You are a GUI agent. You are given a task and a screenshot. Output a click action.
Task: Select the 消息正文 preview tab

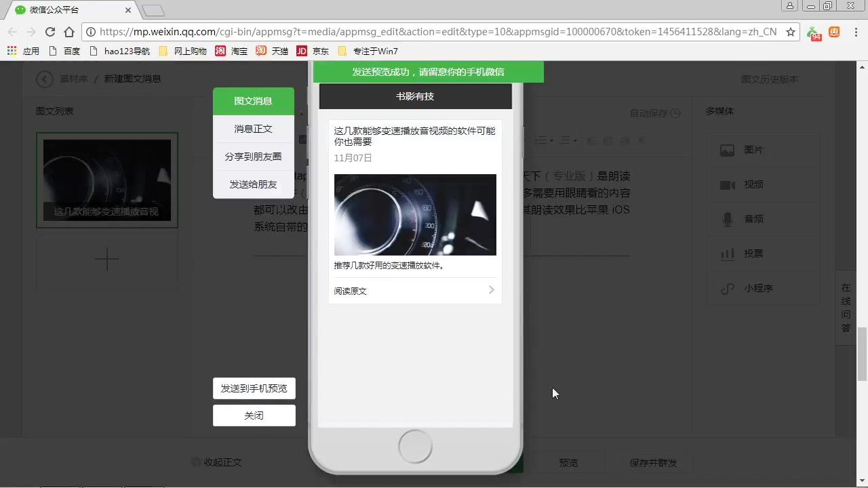254,129
